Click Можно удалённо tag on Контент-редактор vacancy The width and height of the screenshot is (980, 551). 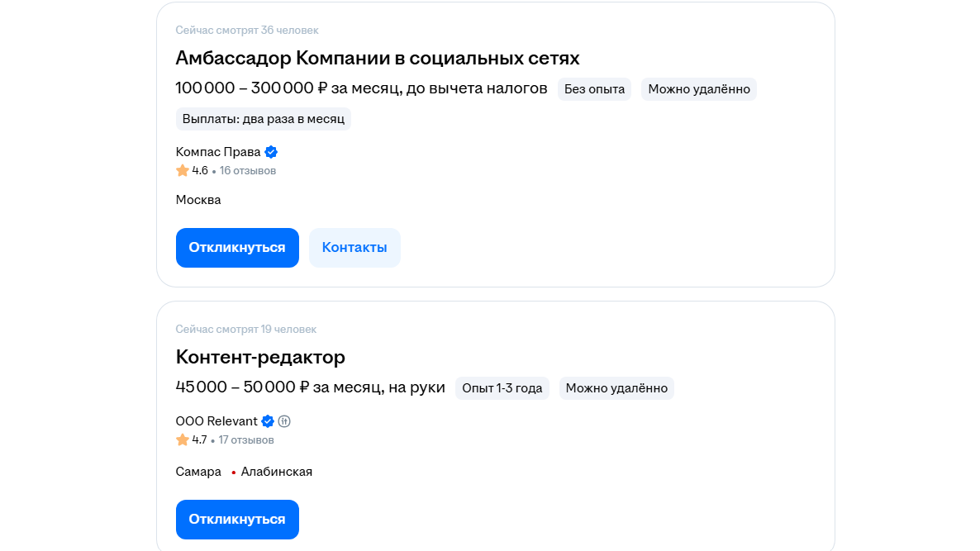click(616, 388)
